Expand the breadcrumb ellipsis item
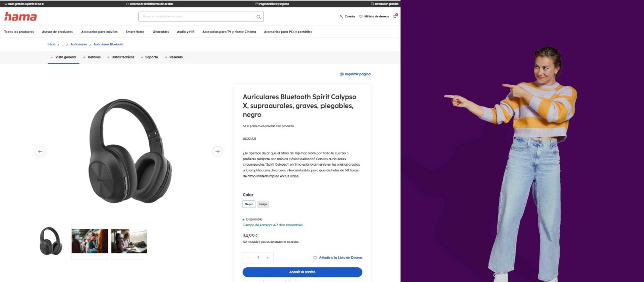This screenshot has width=644, height=282. tap(63, 44)
